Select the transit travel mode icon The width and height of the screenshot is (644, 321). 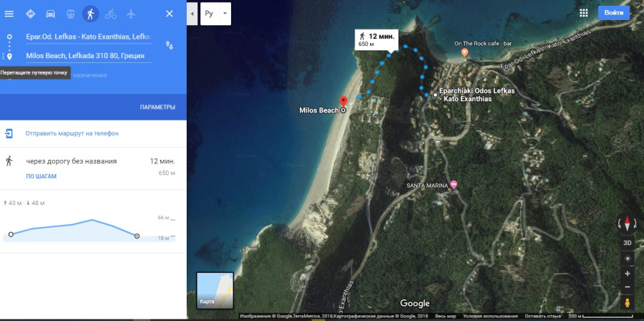(x=71, y=14)
